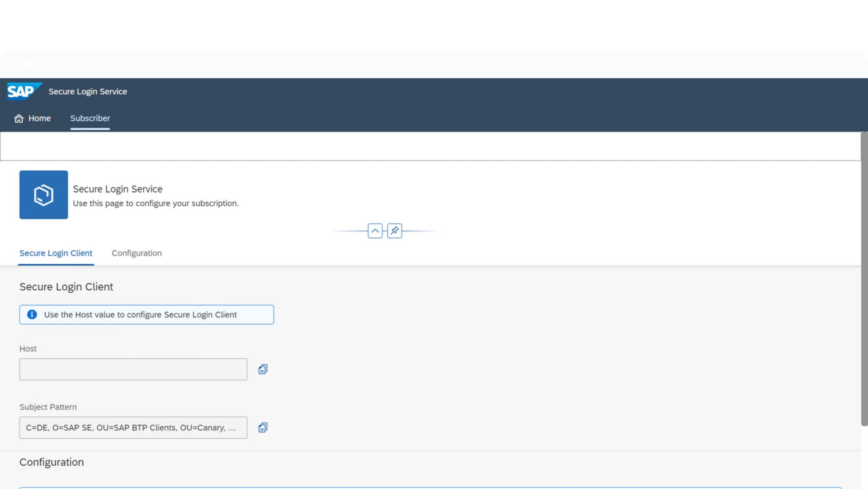
Task: Collapse the page header with the chevron button
Action: pyautogui.click(x=375, y=231)
